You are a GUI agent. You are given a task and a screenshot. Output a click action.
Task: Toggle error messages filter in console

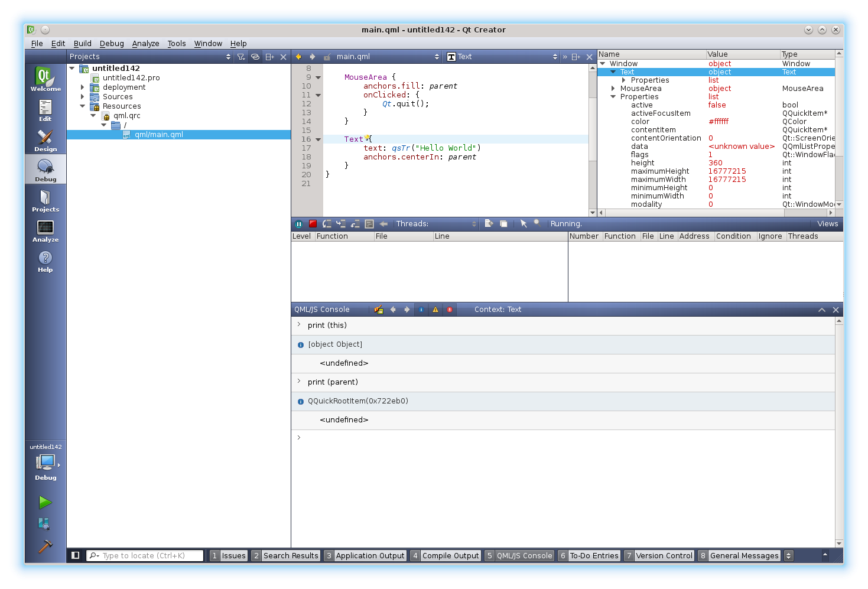pyautogui.click(x=450, y=310)
